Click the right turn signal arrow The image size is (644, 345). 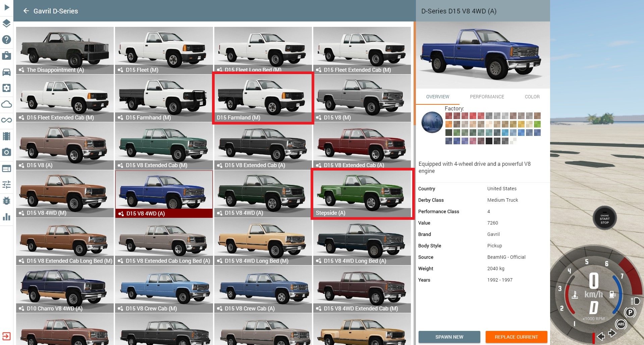pyautogui.click(x=612, y=333)
